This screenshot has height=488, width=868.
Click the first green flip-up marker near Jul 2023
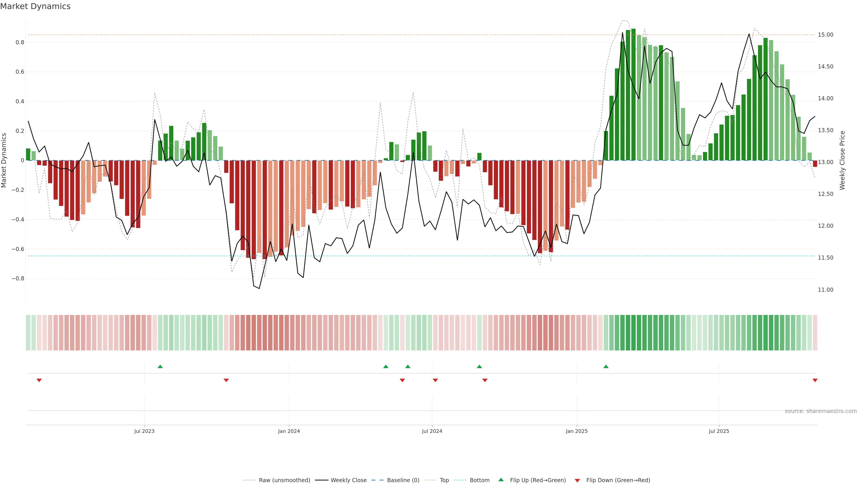[160, 366]
